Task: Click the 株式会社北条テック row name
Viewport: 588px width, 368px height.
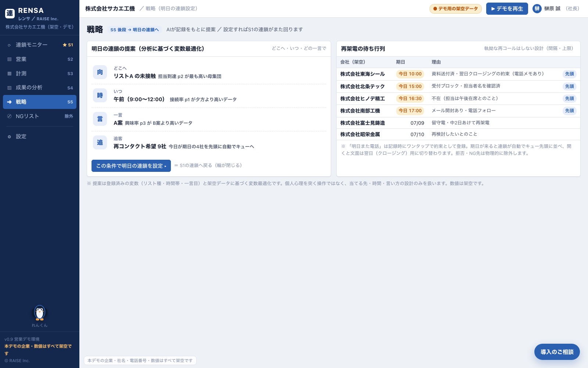Action: (x=362, y=86)
